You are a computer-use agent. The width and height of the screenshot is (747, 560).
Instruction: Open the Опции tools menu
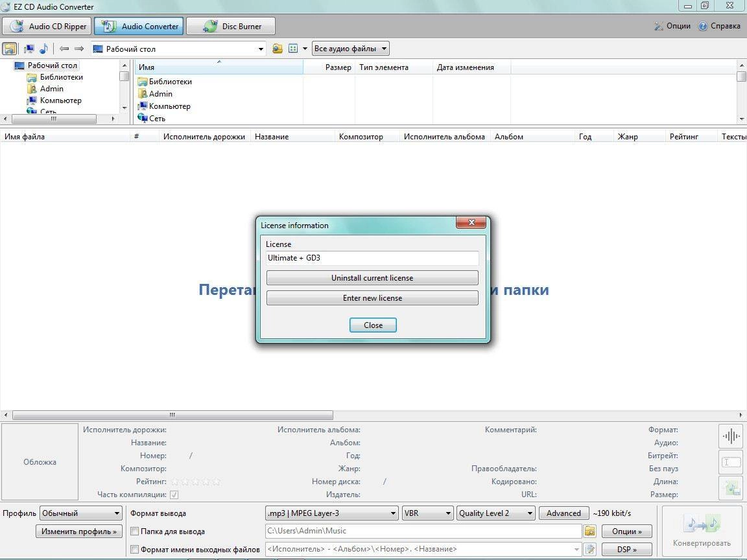click(x=672, y=26)
